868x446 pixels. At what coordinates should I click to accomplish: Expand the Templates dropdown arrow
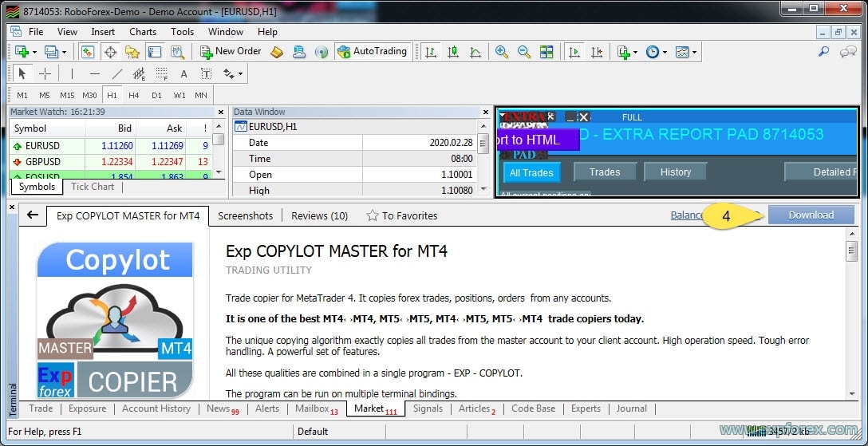693,53
